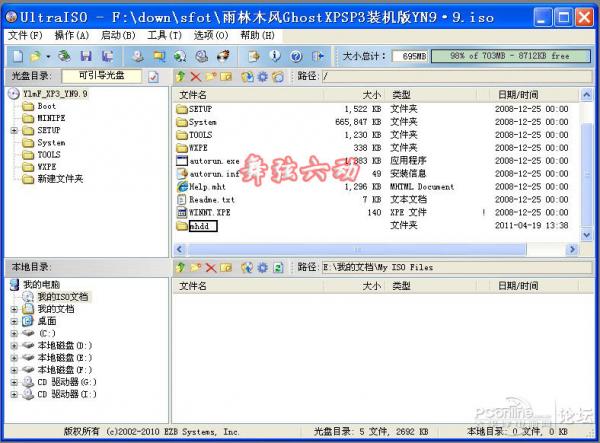Click the 文件名 column header in disc list
This screenshot has height=443, width=600.
[x=248, y=94]
